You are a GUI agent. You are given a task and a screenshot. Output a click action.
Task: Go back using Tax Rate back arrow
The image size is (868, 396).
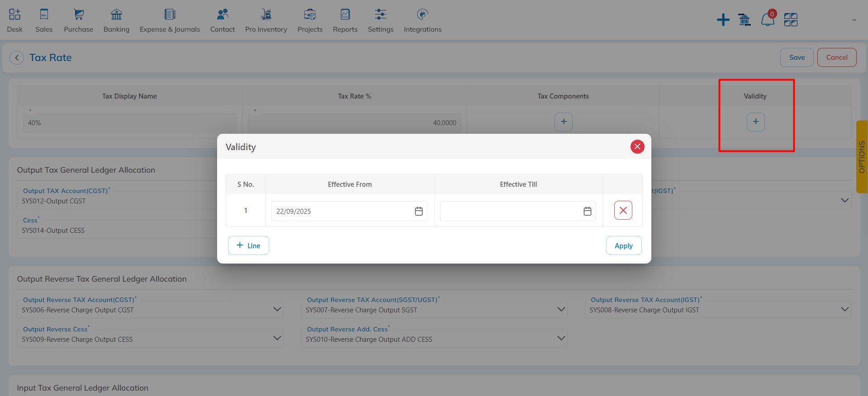[x=17, y=57]
